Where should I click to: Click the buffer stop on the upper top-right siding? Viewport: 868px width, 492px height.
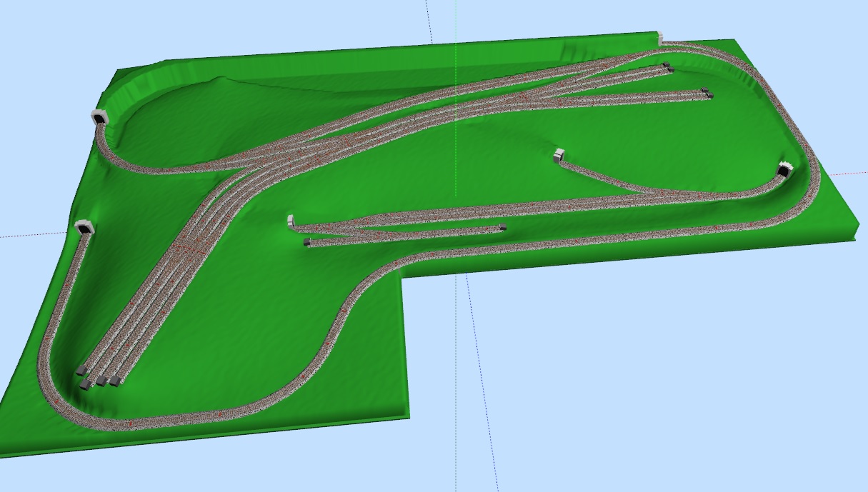(x=667, y=67)
